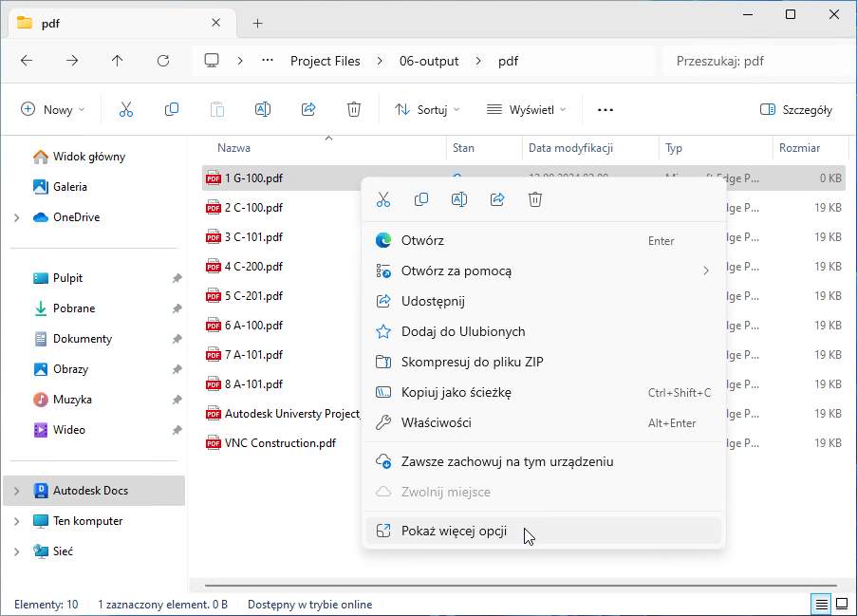Click the Rename icon in the context menu

459,199
